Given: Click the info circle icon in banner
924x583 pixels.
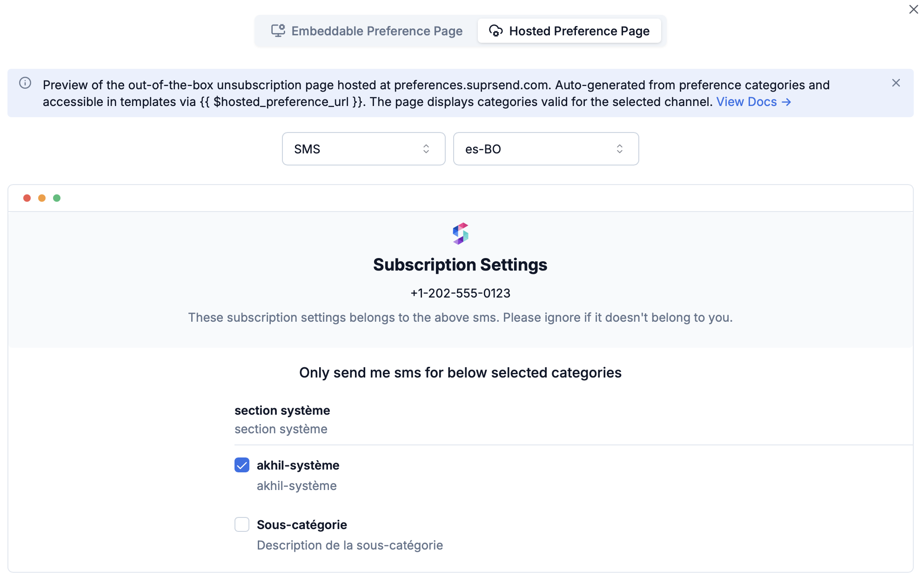Looking at the screenshot, I should tap(25, 83).
